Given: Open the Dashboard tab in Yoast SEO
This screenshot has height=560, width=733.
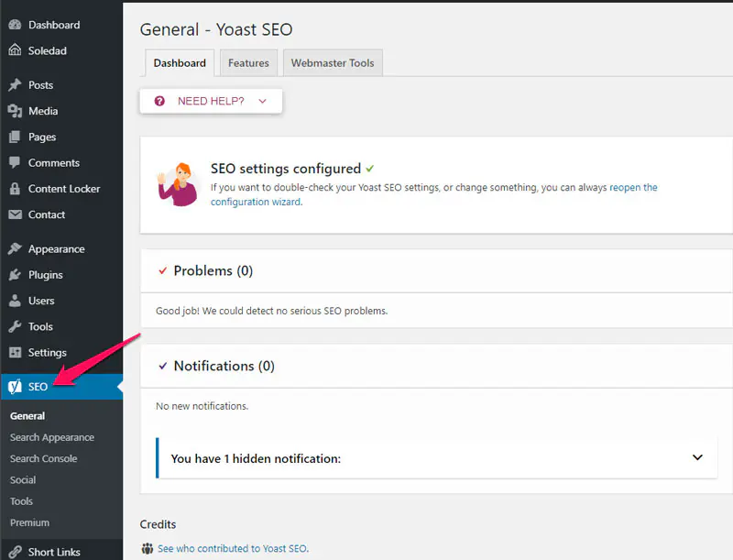Looking at the screenshot, I should tap(180, 62).
